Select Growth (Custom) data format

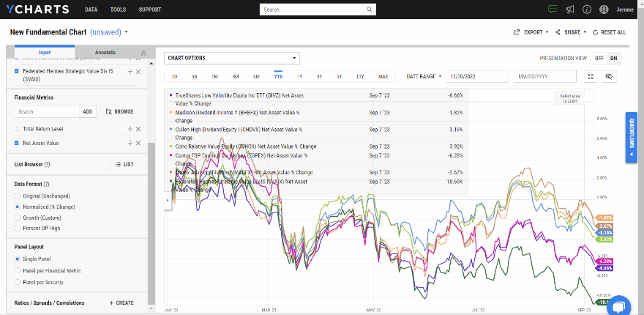tap(18, 218)
